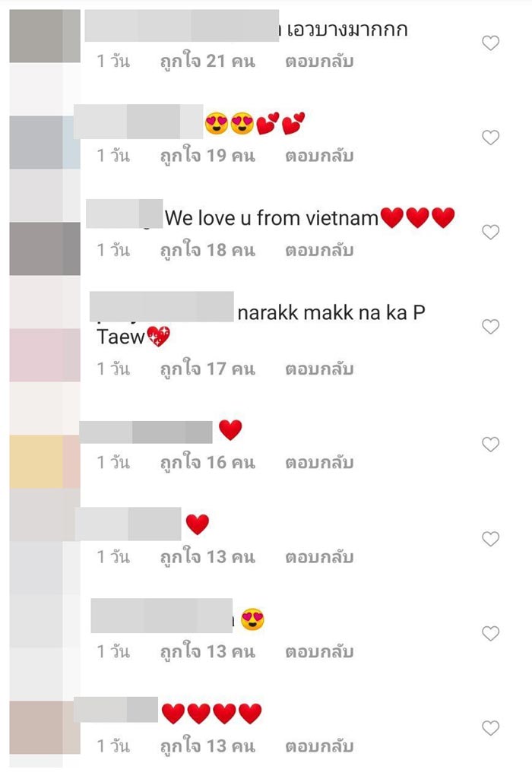The image size is (532, 782).
Task: Like the comment with 21 likes
Action: (491, 43)
